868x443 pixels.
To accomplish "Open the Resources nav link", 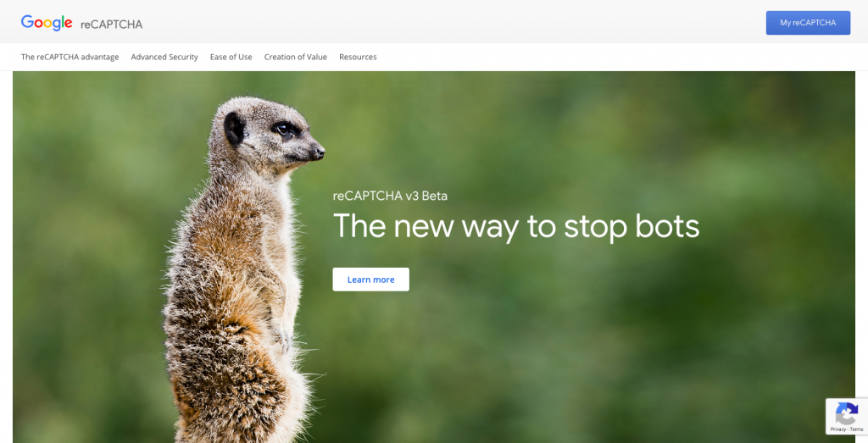I will [358, 57].
